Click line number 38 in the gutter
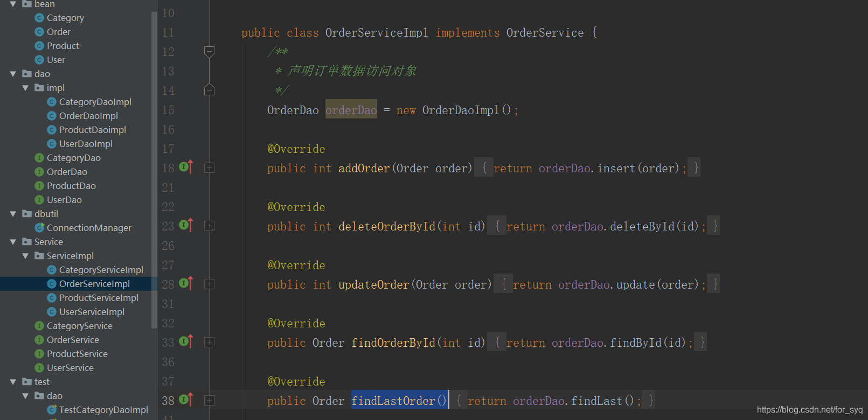Image resolution: width=868 pixels, height=420 pixels. click(168, 401)
